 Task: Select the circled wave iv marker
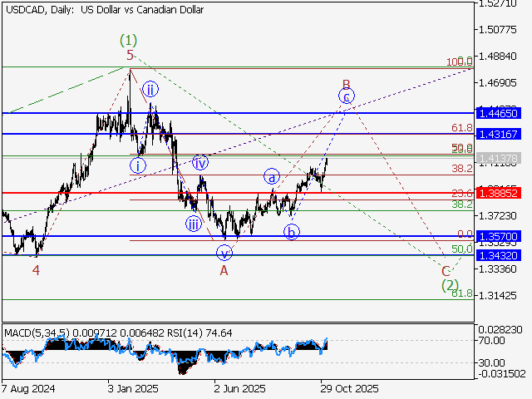click(200, 162)
